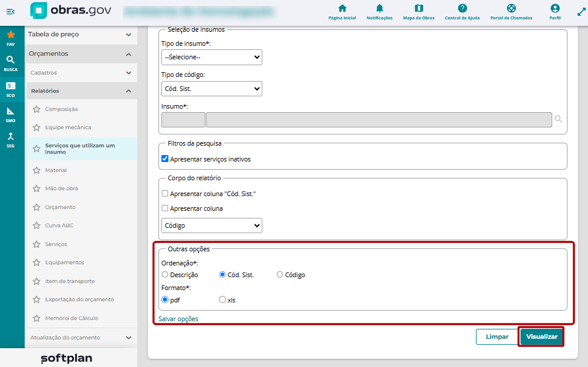Favorite the Material report star
Image resolution: width=588 pixels, height=367 pixels.
point(36,170)
